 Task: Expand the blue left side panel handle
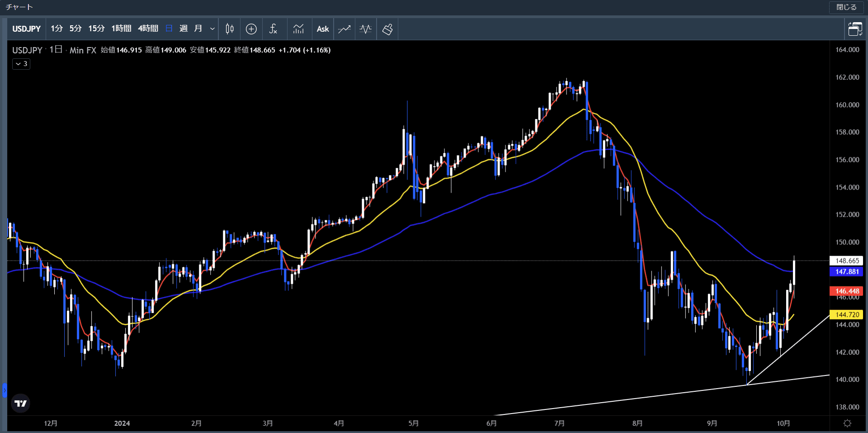pyautogui.click(x=5, y=390)
